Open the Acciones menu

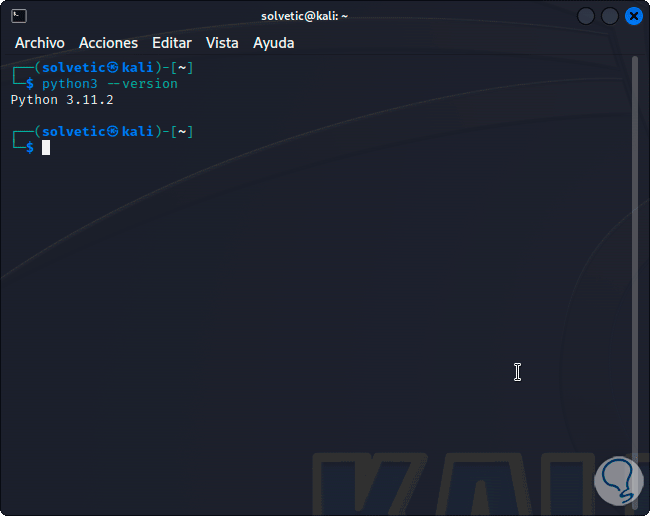click(x=108, y=43)
